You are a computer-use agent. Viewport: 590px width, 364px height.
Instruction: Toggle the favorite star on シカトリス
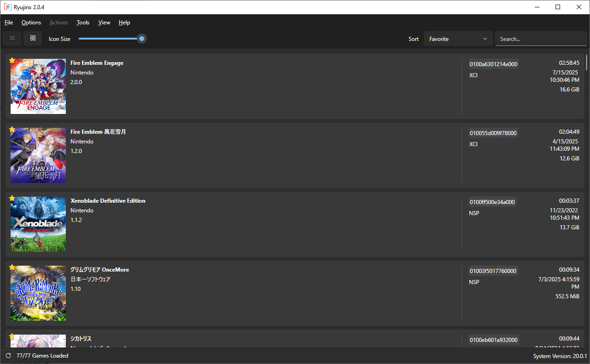[12, 336]
